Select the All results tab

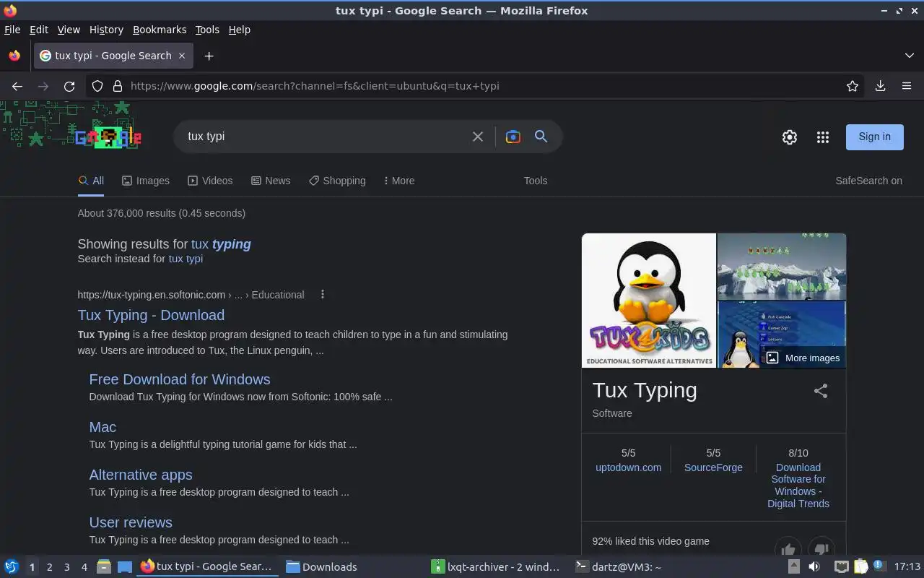pyautogui.click(x=91, y=181)
